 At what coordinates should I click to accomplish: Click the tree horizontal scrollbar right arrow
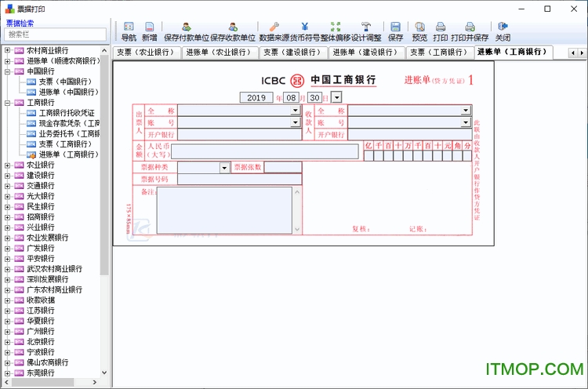[x=95, y=382]
